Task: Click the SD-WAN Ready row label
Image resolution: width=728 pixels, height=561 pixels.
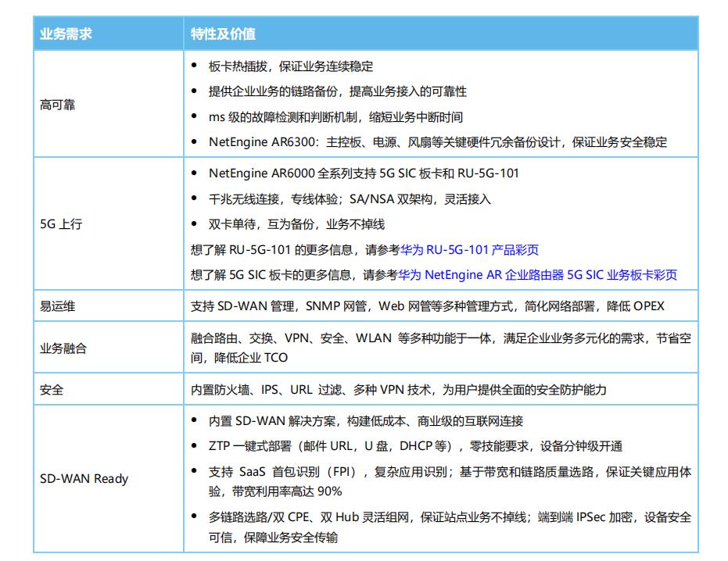Action: 84,479
